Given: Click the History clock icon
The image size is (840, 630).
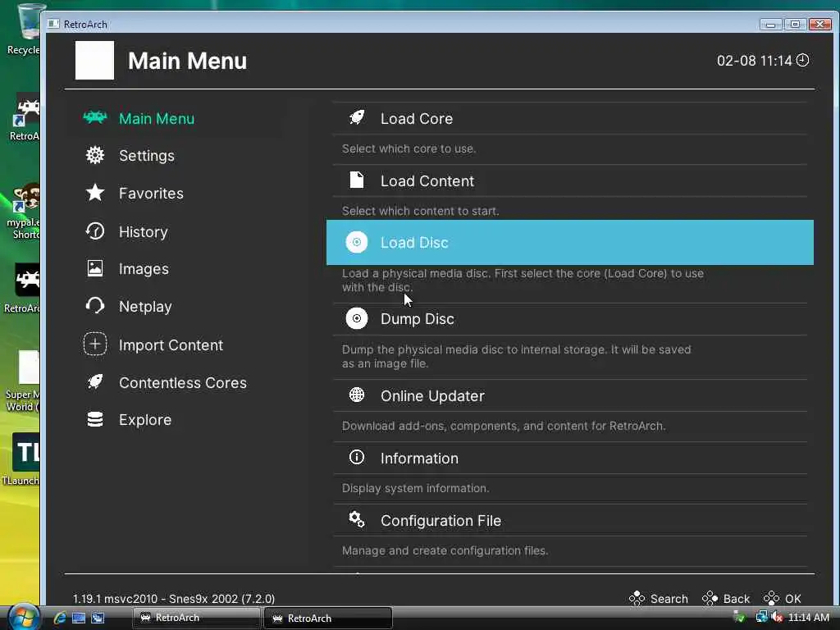Looking at the screenshot, I should pyautogui.click(x=95, y=231).
